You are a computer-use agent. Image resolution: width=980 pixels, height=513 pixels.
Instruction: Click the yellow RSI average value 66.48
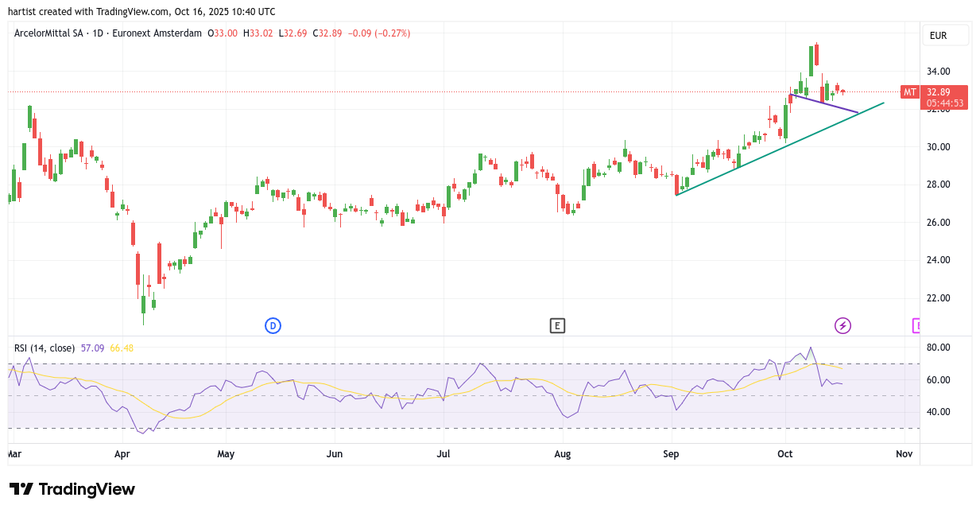(x=122, y=348)
